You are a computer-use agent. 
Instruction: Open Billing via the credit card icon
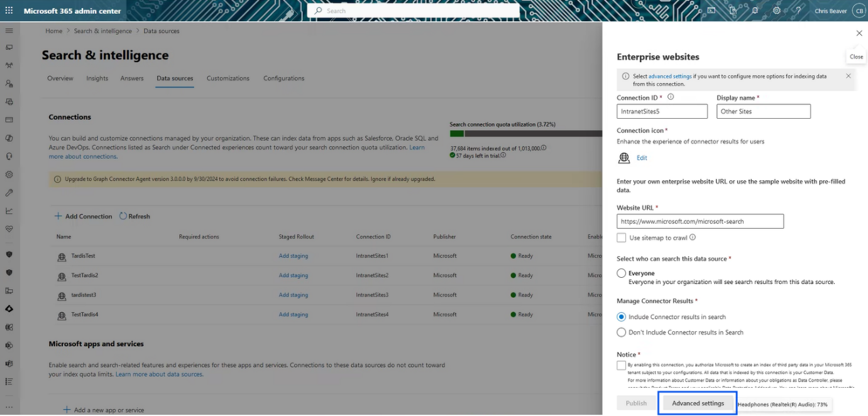click(x=9, y=119)
